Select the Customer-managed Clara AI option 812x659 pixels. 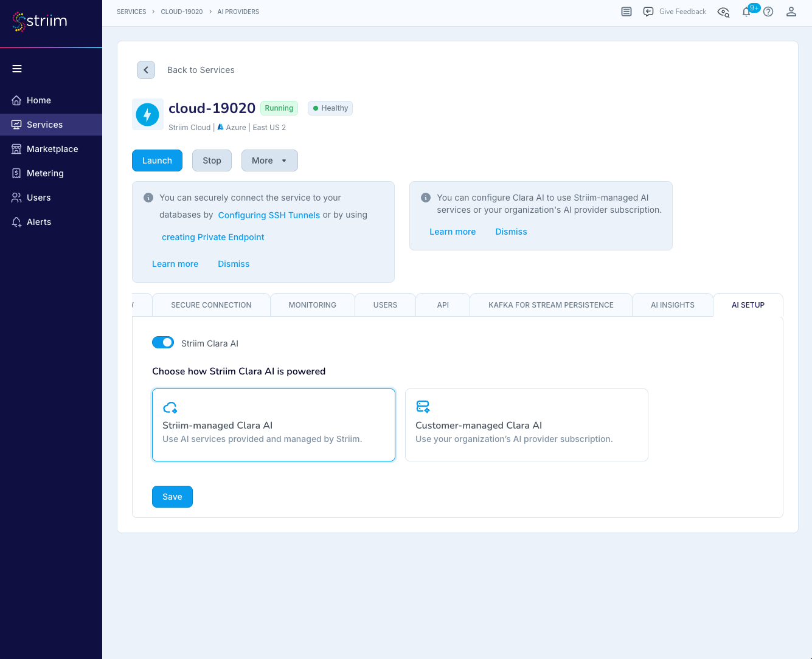click(x=527, y=425)
